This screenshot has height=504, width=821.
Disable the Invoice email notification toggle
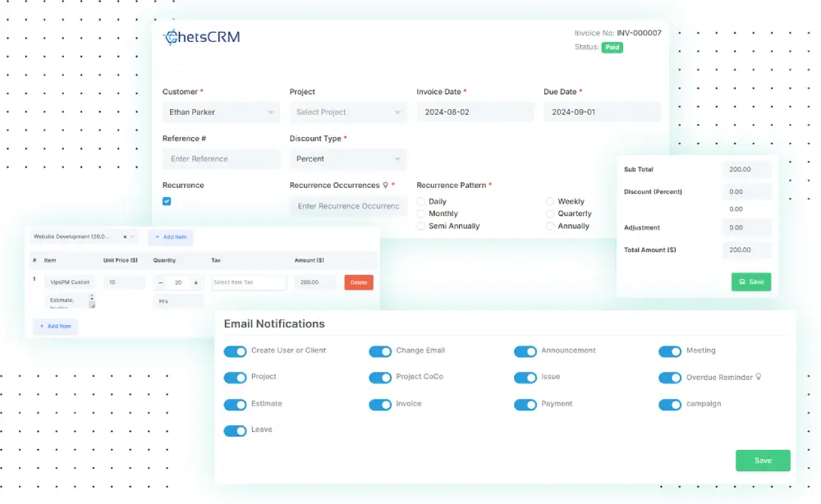pyautogui.click(x=380, y=404)
